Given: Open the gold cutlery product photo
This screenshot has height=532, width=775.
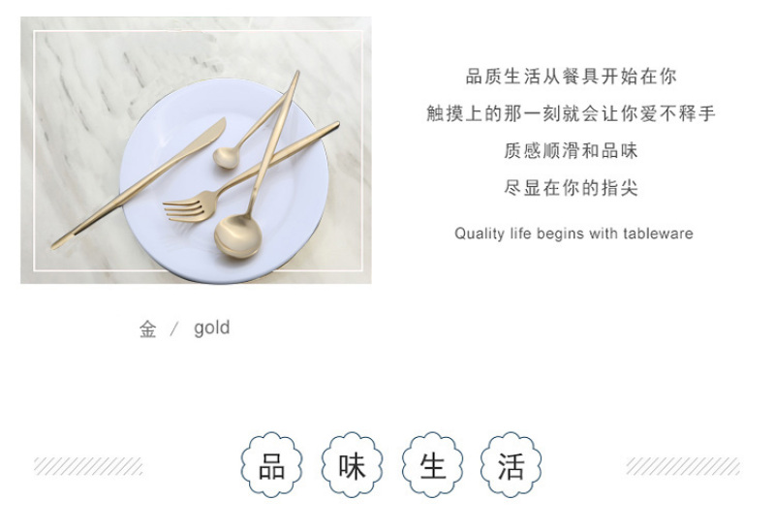Looking at the screenshot, I should tap(196, 150).
